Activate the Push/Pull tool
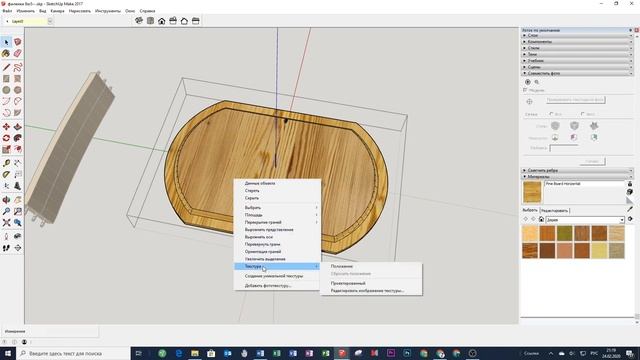 [x=18, y=127]
